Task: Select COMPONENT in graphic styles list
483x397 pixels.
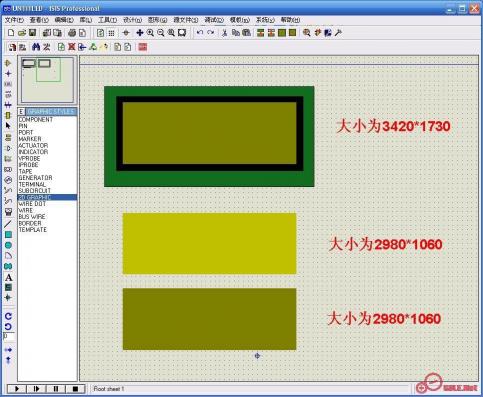Action: point(36,119)
